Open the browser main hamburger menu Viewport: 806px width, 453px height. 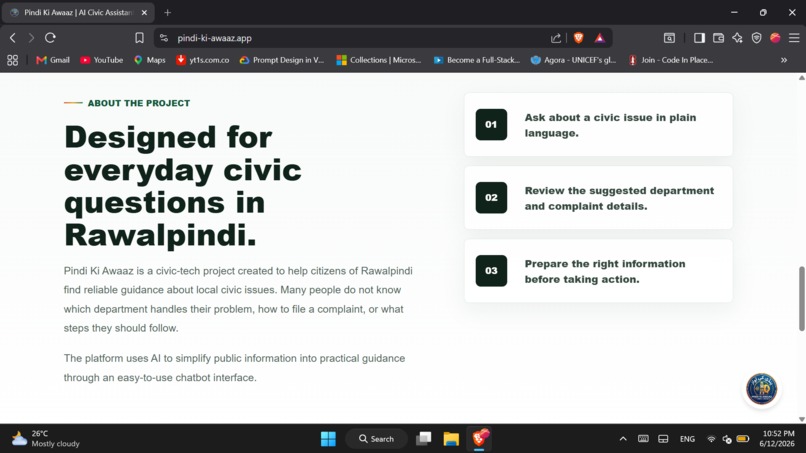(794, 38)
